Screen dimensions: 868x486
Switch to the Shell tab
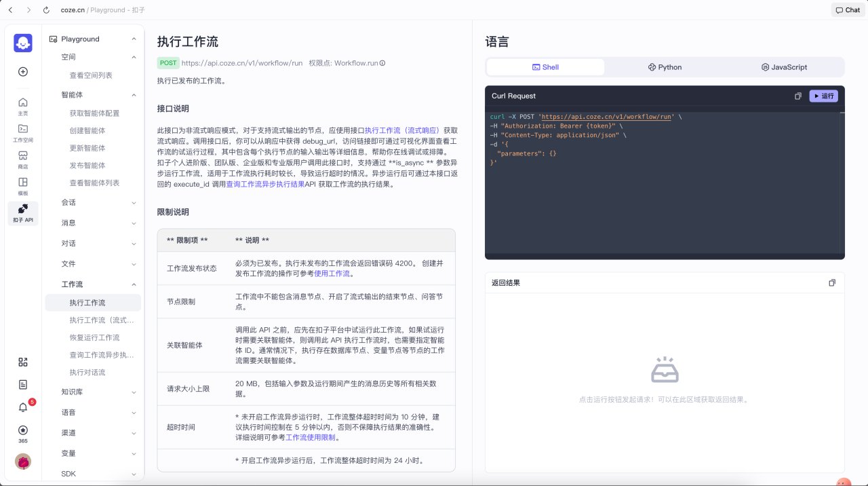[x=545, y=67]
